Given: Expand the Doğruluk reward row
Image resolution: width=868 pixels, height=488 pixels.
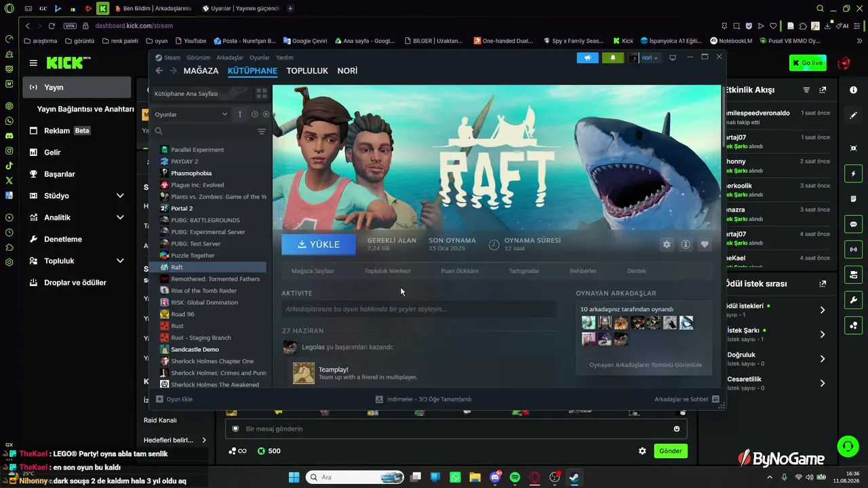Looking at the screenshot, I should coord(823,359).
